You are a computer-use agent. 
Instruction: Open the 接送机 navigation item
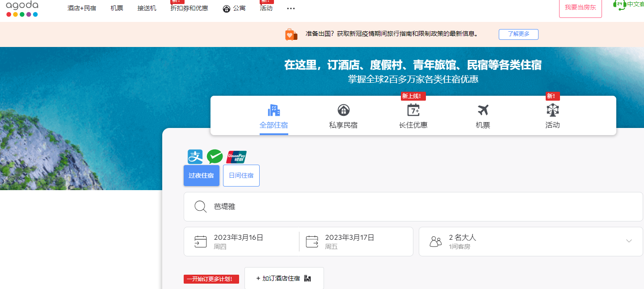tap(147, 8)
